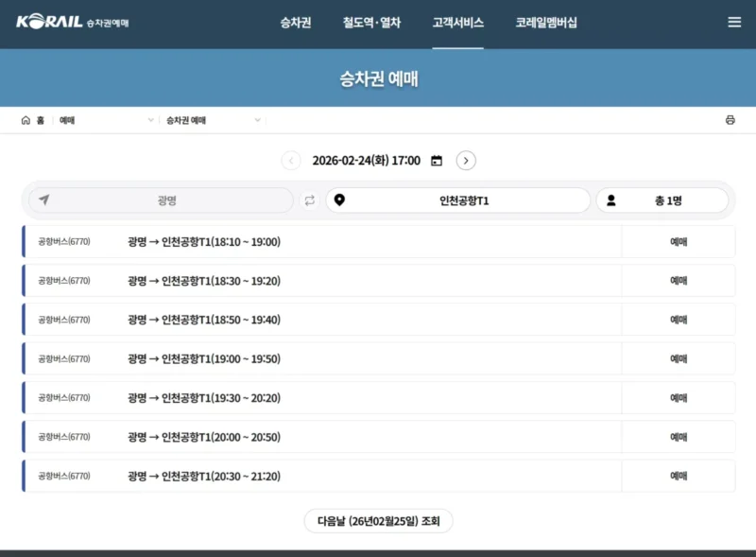Image resolution: width=756 pixels, height=557 pixels.
Task: Go to the previous date with the left arrow
Action: point(291,161)
